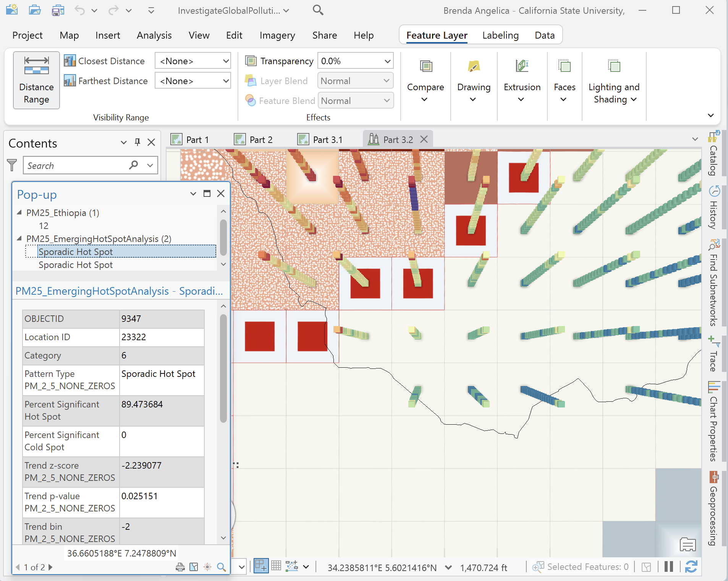The image size is (728, 581).
Task: Close the Contents pane
Action: (x=151, y=142)
